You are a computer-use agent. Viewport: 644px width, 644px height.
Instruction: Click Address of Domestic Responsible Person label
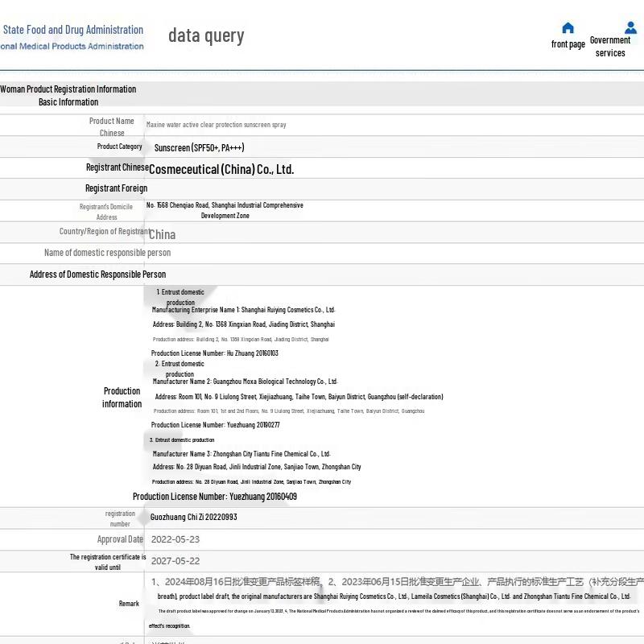(97, 275)
